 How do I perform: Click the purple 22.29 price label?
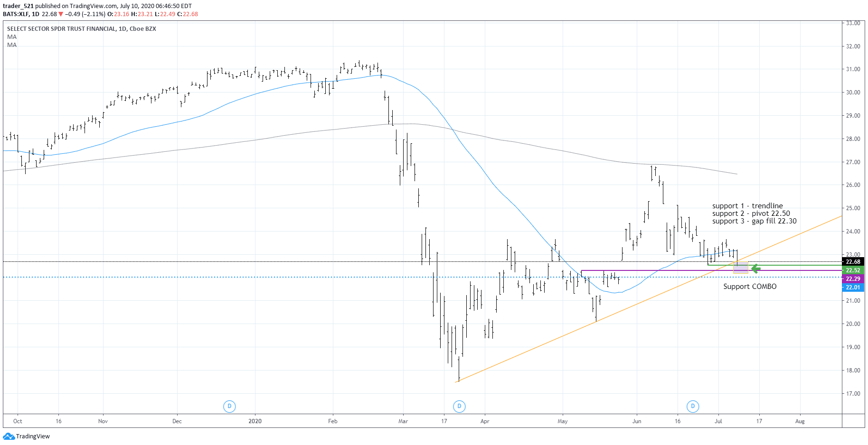(853, 278)
